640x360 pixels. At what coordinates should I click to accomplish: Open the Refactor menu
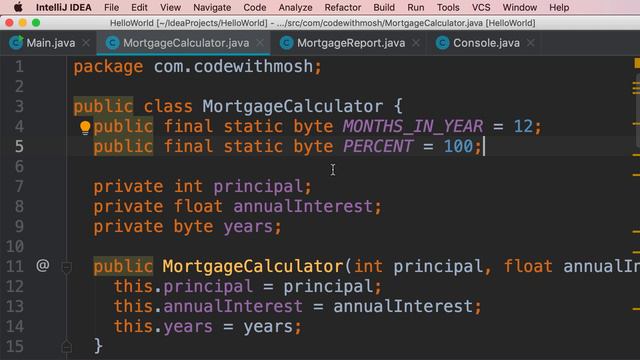coord(342,7)
